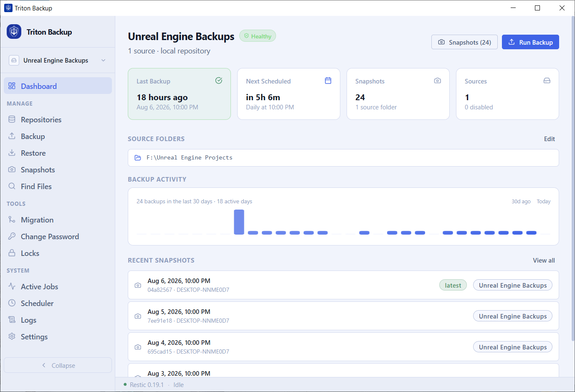Click View all next to Recent Snapshots
This screenshot has width=575, height=392.
(544, 260)
